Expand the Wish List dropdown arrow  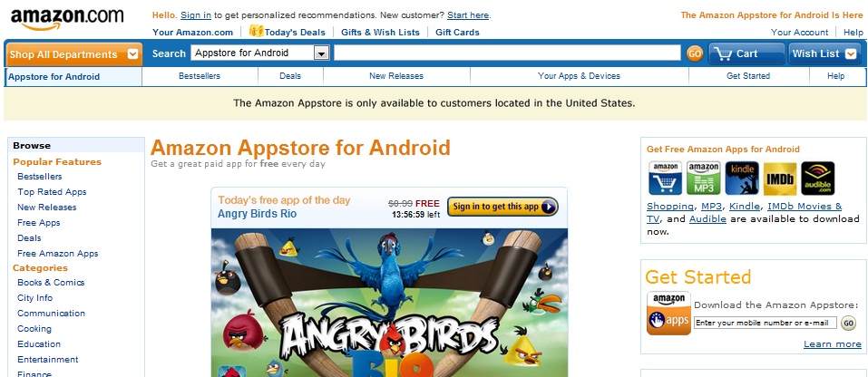click(851, 53)
